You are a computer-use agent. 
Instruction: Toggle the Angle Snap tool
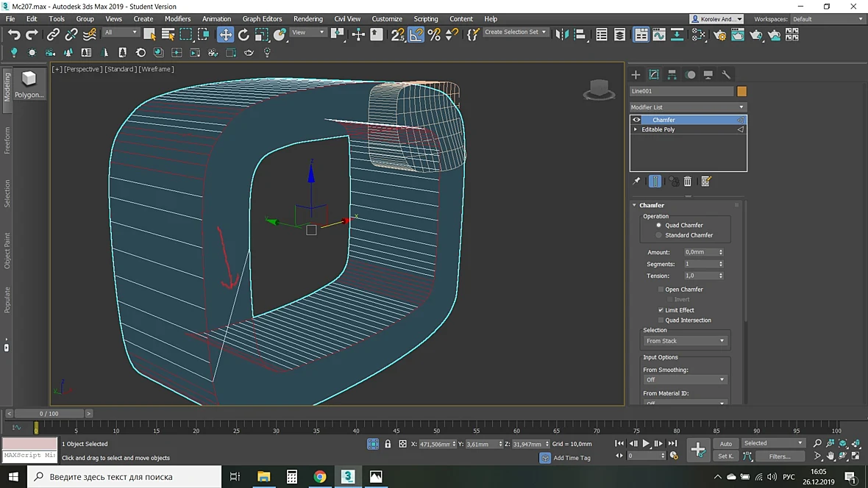click(416, 35)
